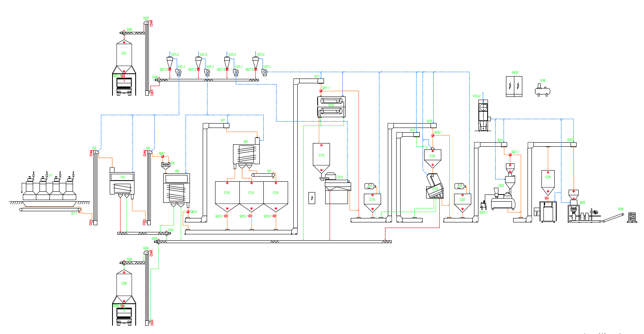
Task: Click the Q4.1 valve symbol
Action: click(163, 157)
